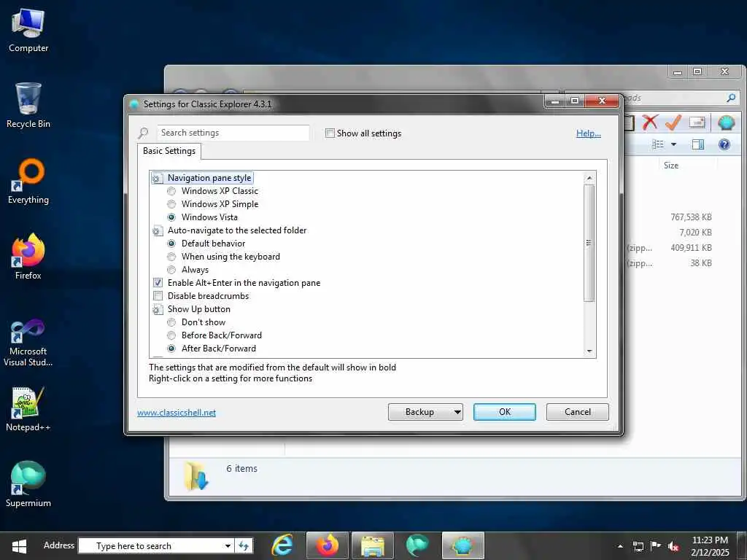Click the 409,911 KB size cell in Explorer
Viewport: 747px width, 560px height.
click(691, 248)
